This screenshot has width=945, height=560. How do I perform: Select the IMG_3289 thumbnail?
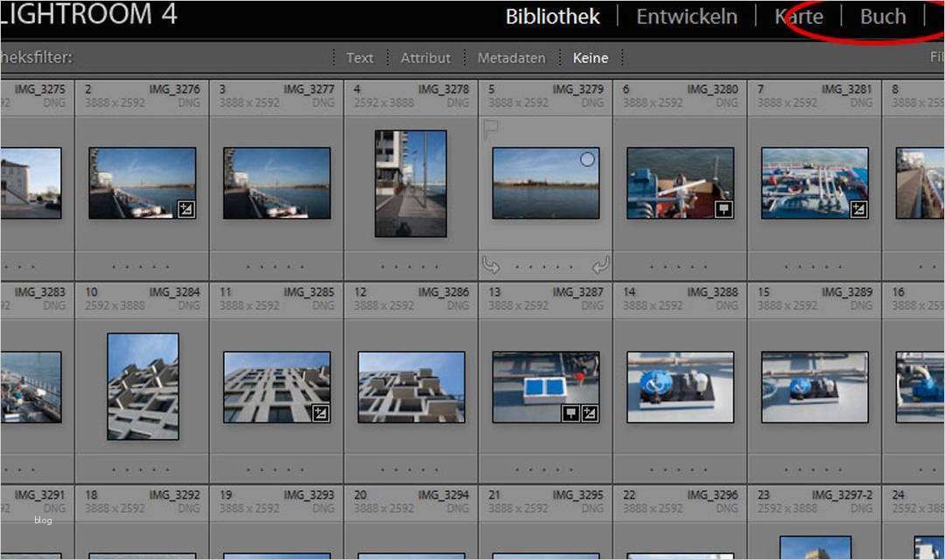point(815,387)
